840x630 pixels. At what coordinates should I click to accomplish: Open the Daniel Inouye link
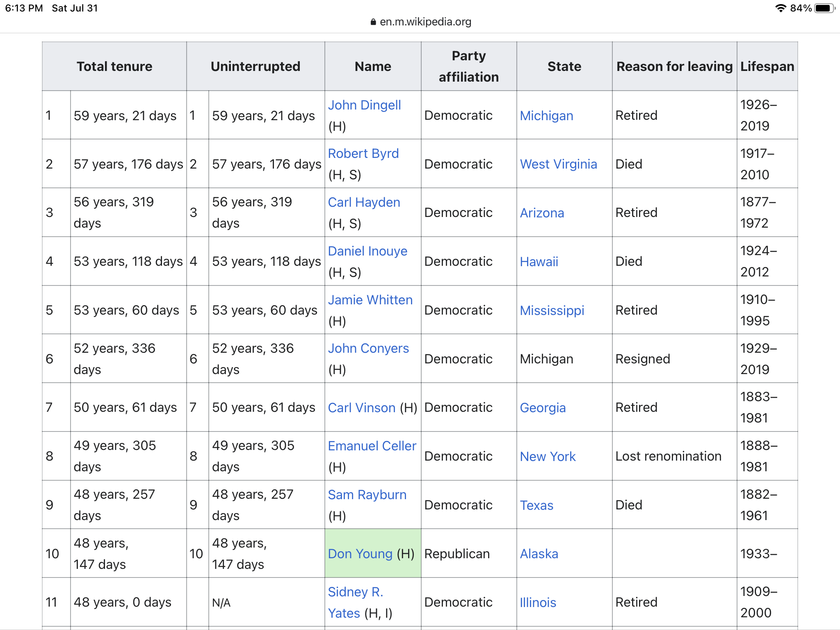[x=367, y=251]
